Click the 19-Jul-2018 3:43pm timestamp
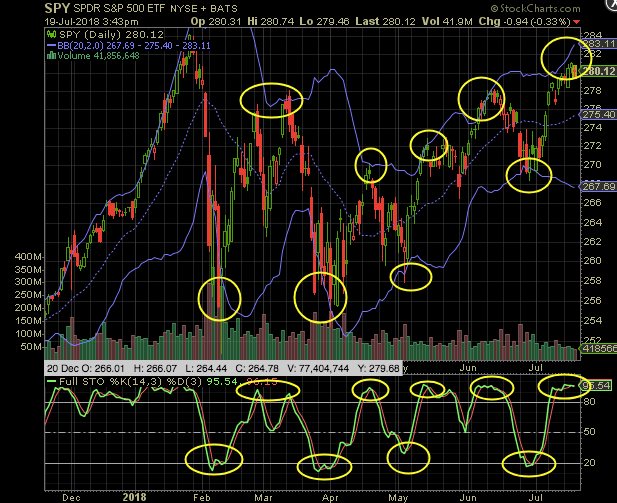617x503 pixels. pyautogui.click(x=91, y=22)
